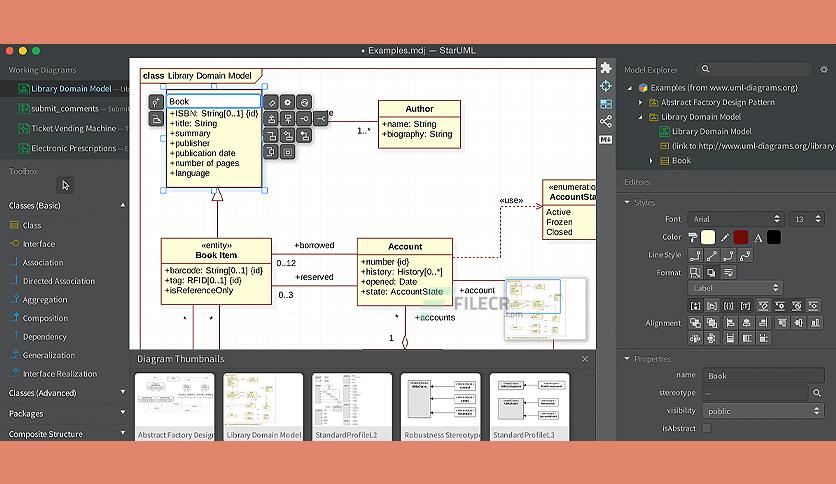Click the fill color paint roller icon
The height and width of the screenshot is (484, 836).
click(693, 237)
